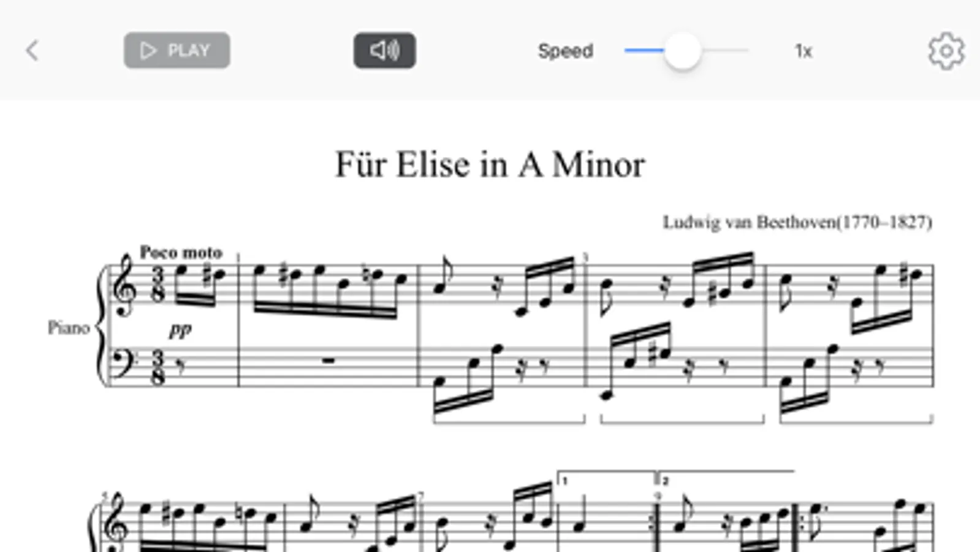Click the blue filled part of speed slider

pos(644,50)
